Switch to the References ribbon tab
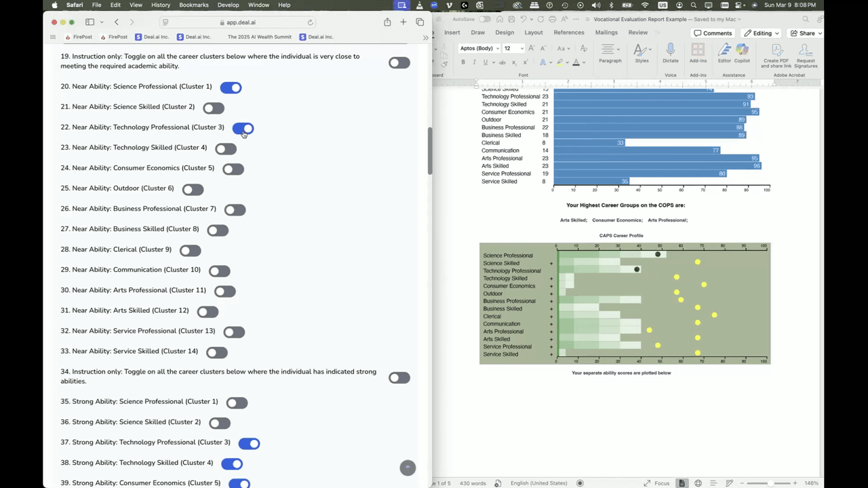The height and width of the screenshot is (488, 868). [568, 33]
